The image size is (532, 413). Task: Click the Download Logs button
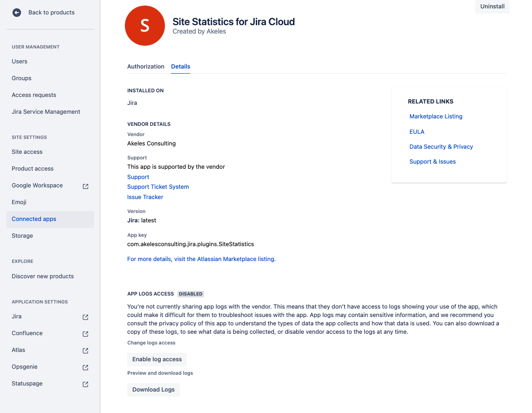pos(153,390)
